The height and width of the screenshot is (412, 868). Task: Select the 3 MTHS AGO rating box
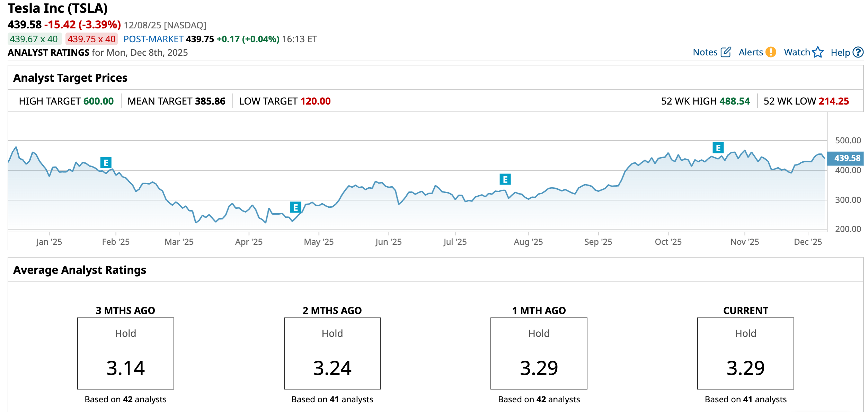[x=125, y=353]
